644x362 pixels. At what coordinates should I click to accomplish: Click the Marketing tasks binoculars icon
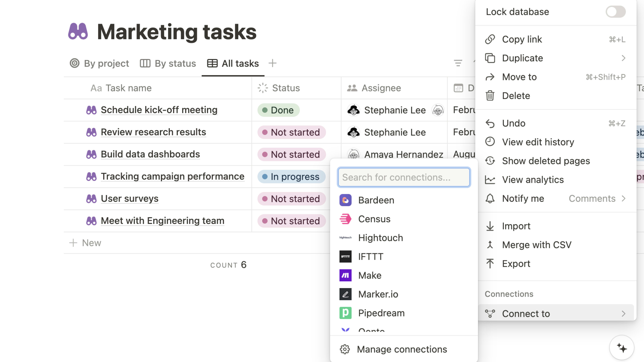click(78, 32)
